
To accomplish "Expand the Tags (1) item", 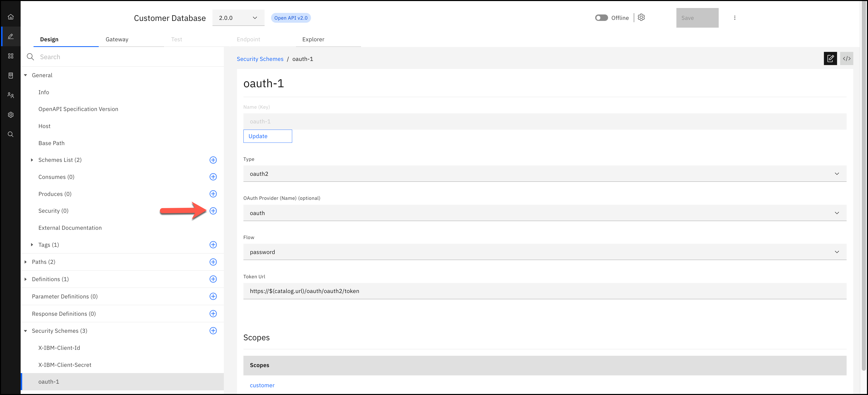I will click(32, 244).
